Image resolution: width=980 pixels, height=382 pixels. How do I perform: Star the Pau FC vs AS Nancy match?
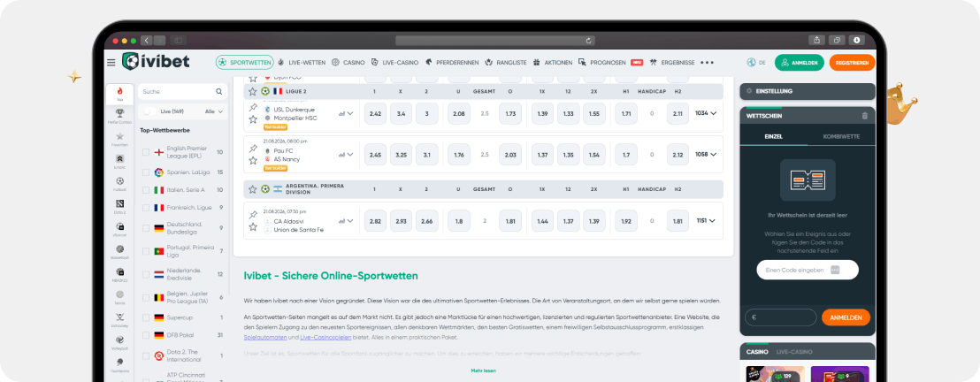pos(253,161)
